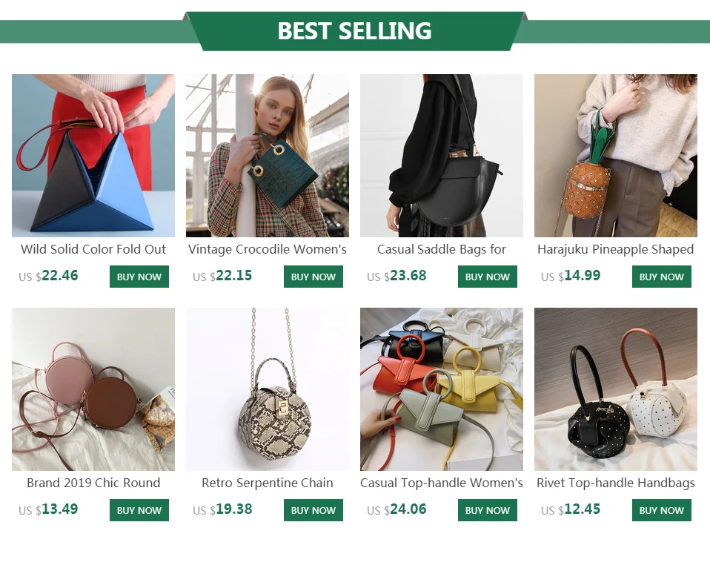This screenshot has height=588, width=710.
Task: Open the polka dot rivet handbags photo
Action: tap(616, 389)
